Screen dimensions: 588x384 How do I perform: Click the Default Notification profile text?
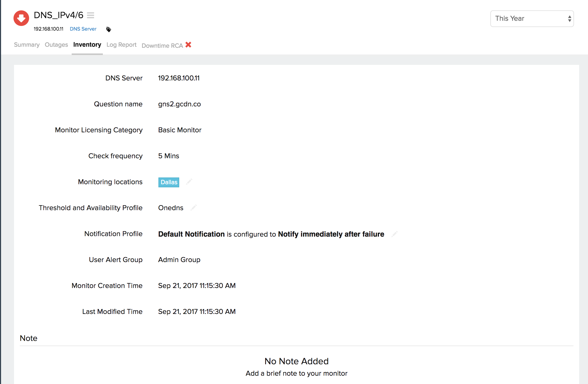point(191,234)
